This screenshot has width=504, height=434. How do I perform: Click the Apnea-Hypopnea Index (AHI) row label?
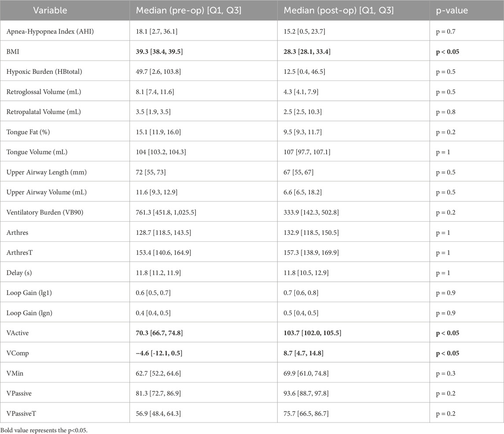[43, 31]
